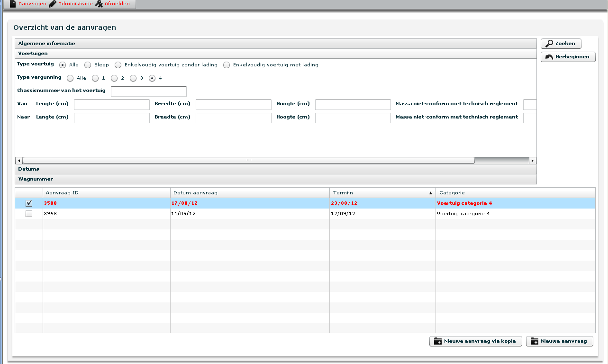
Task: Select the Afmelden menu item
Action: pyautogui.click(x=117, y=4)
